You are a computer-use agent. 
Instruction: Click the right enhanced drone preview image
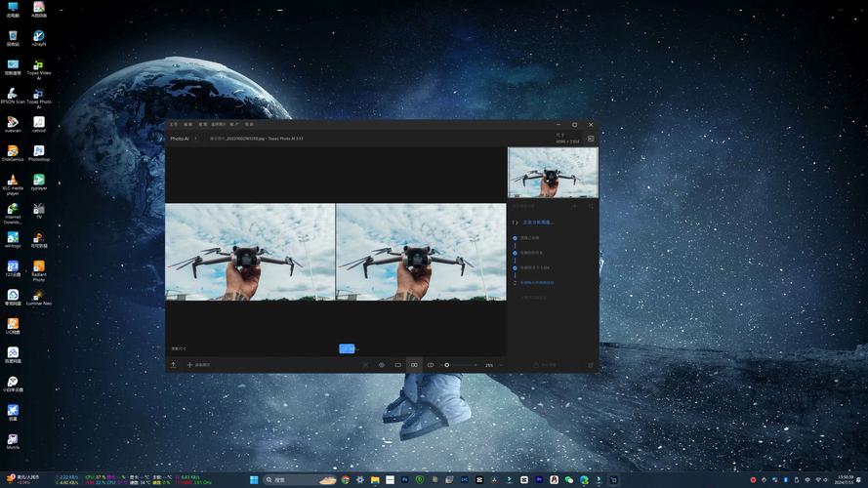pos(421,252)
